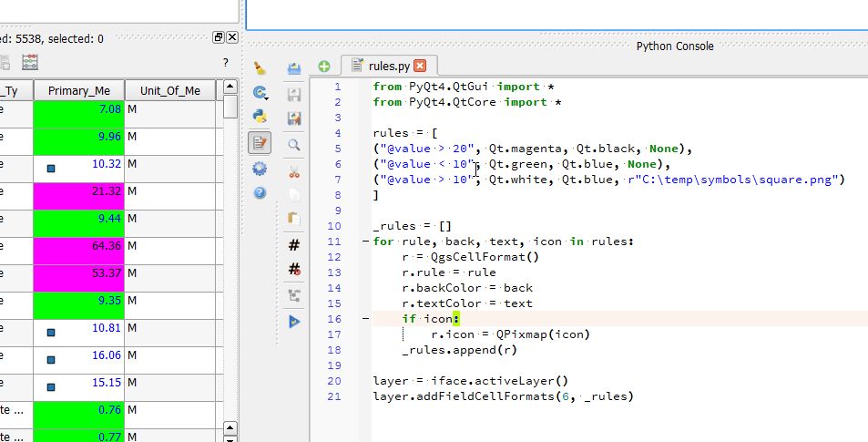Toggle the Show Editor button
Screen dimensions: 868x442
pyautogui.click(x=260, y=142)
